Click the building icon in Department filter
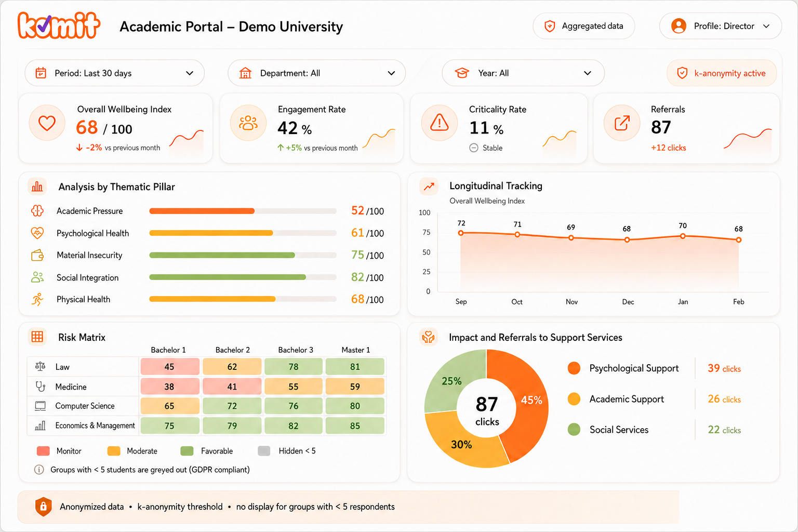Image resolution: width=798 pixels, height=532 pixels. tap(245, 73)
